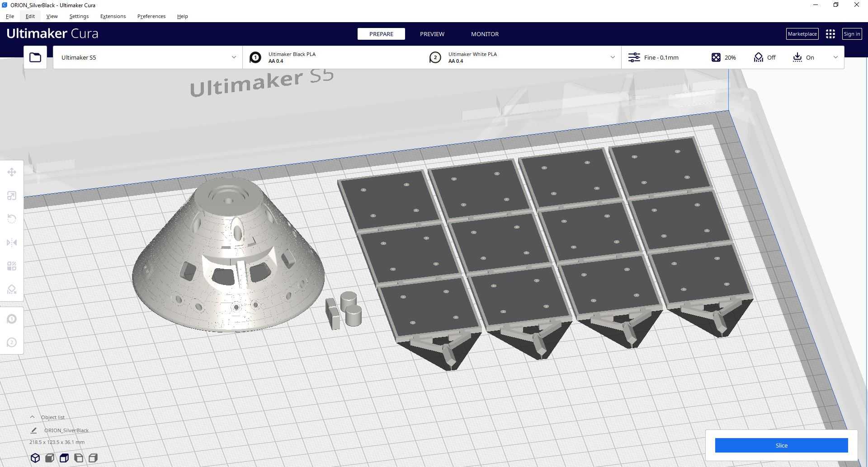The image size is (868, 467).
Task: Open file folder icon
Action: (35, 57)
